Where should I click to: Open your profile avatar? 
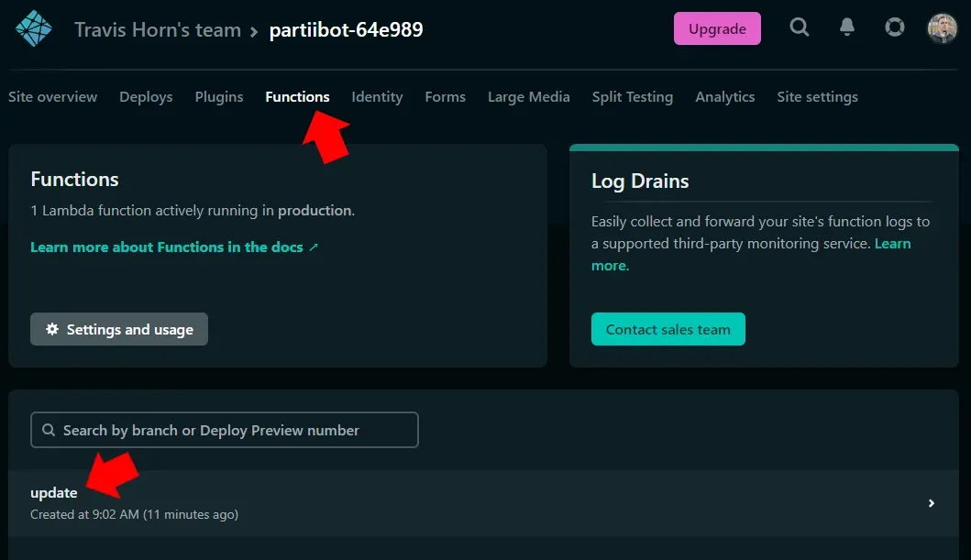click(939, 27)
